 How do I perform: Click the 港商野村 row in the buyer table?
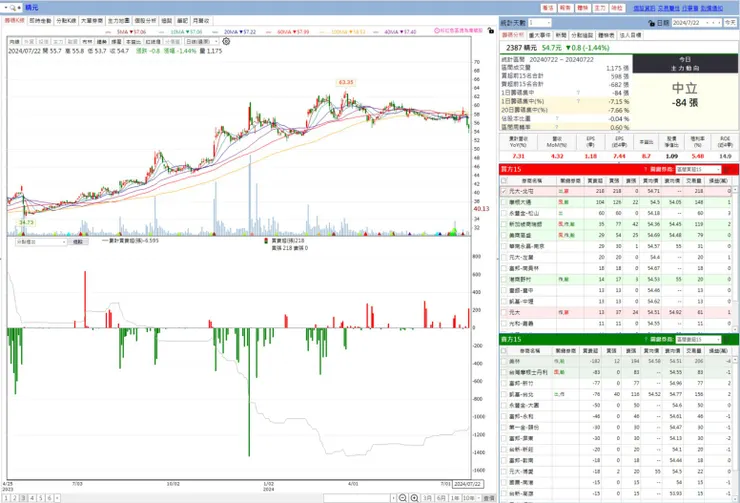click(x=615, y=279)
